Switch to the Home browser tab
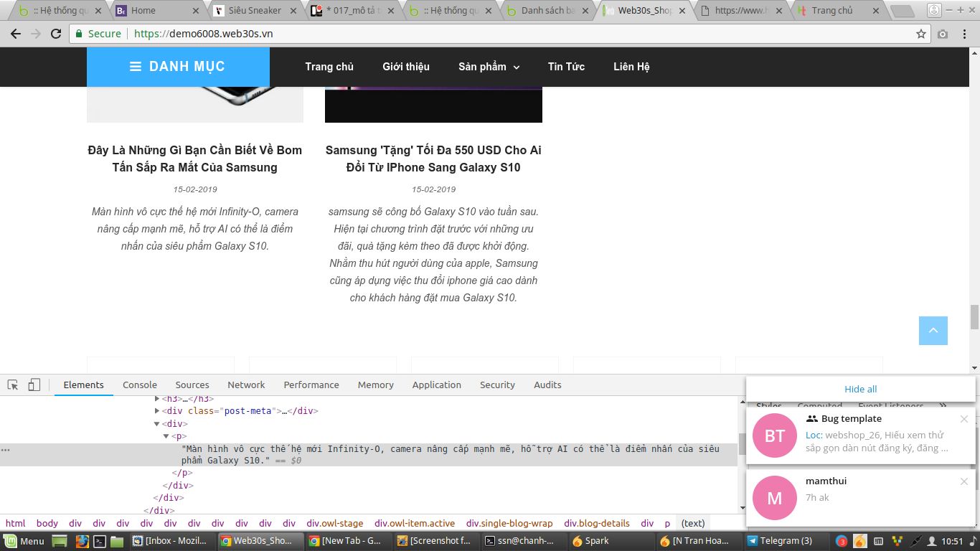Screen dimensions: 980x551 (158, 11)
